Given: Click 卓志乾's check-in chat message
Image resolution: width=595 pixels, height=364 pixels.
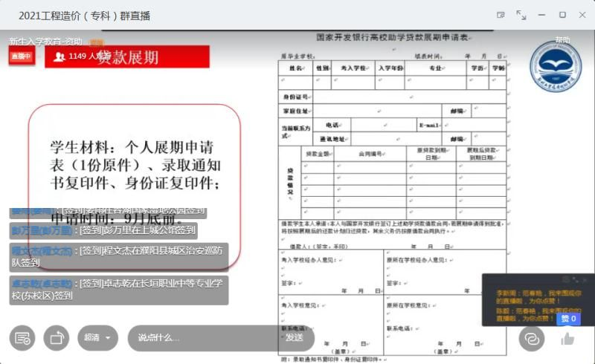Looking at the screenshot, I should (x=119, y=290).
